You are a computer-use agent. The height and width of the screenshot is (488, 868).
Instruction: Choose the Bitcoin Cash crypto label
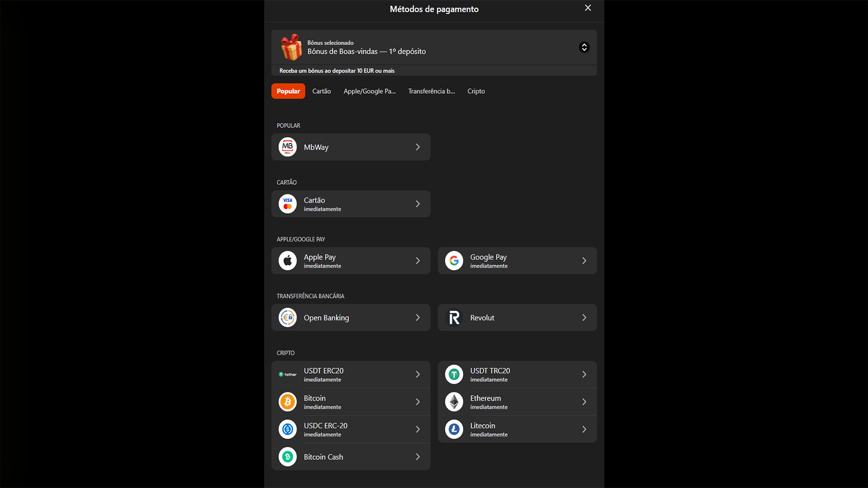[x=323, y=457]
